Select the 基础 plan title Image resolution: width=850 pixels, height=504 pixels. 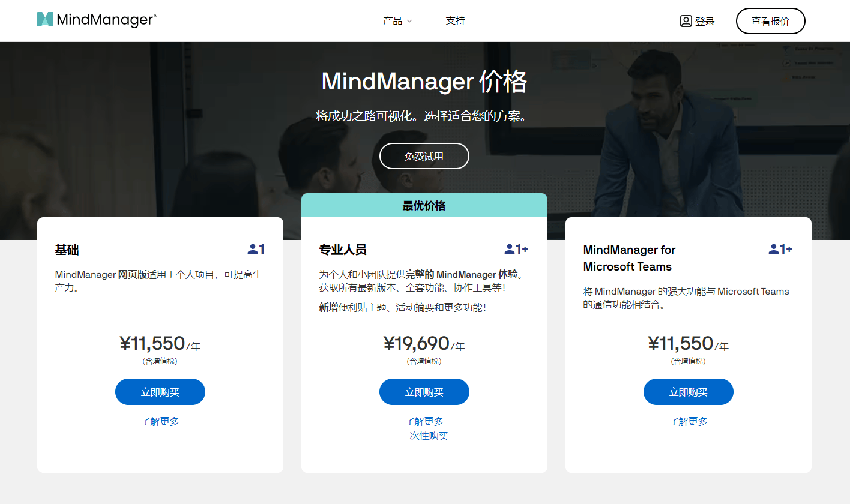67,250
